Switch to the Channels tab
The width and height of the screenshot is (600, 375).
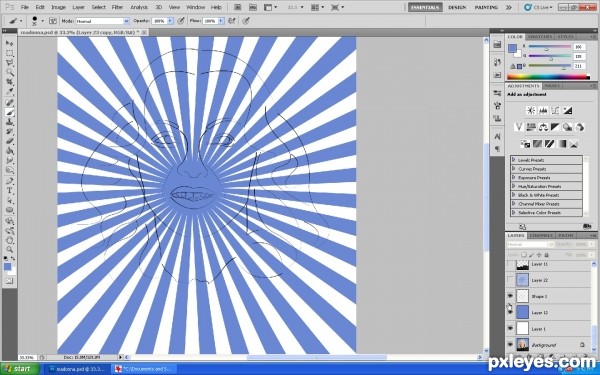(x=541, y=235)
